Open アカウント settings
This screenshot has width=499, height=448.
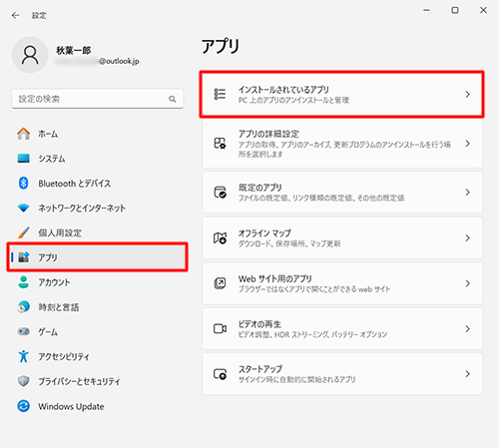tap(97, 282)
